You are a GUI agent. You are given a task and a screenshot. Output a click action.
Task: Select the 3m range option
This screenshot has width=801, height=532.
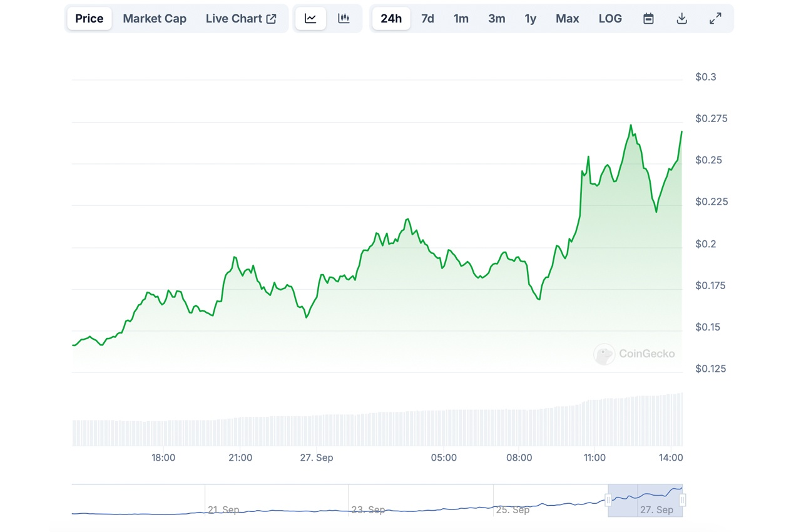496,18
